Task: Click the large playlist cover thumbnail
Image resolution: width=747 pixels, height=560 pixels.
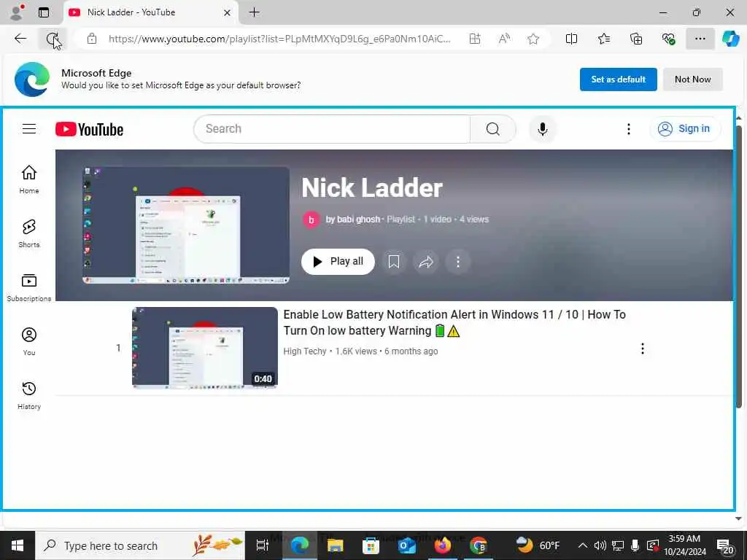Action: [186, 225]
